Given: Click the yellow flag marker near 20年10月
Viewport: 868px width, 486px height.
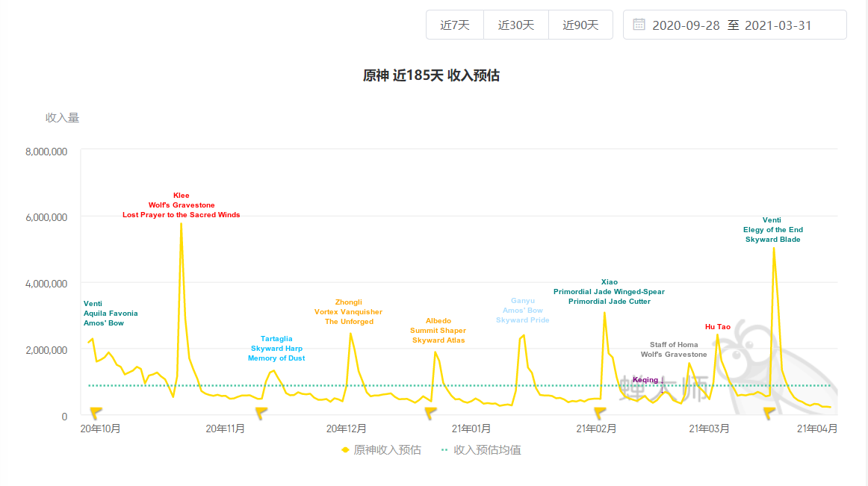Looking at the screenshot, I should pyautogui.click(x=96, y=413).
